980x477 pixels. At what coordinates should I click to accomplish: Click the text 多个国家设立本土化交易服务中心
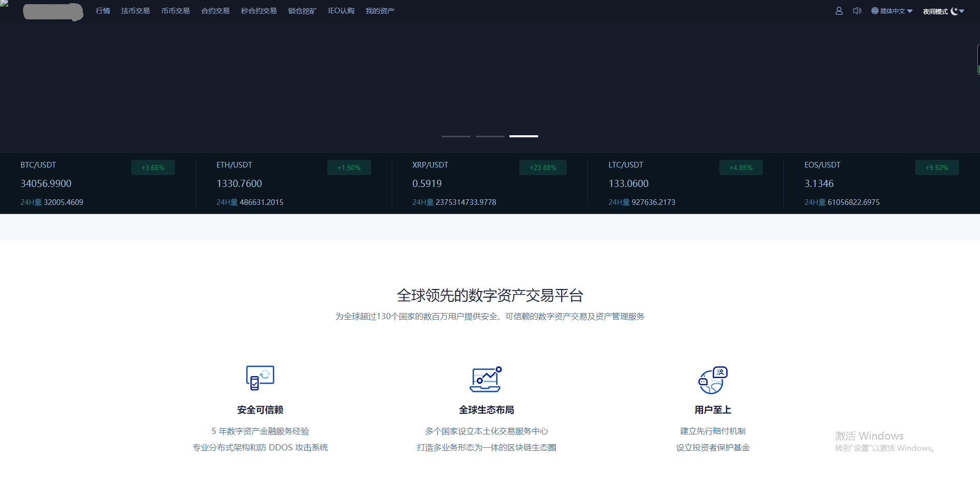click(x=486, y=431)
